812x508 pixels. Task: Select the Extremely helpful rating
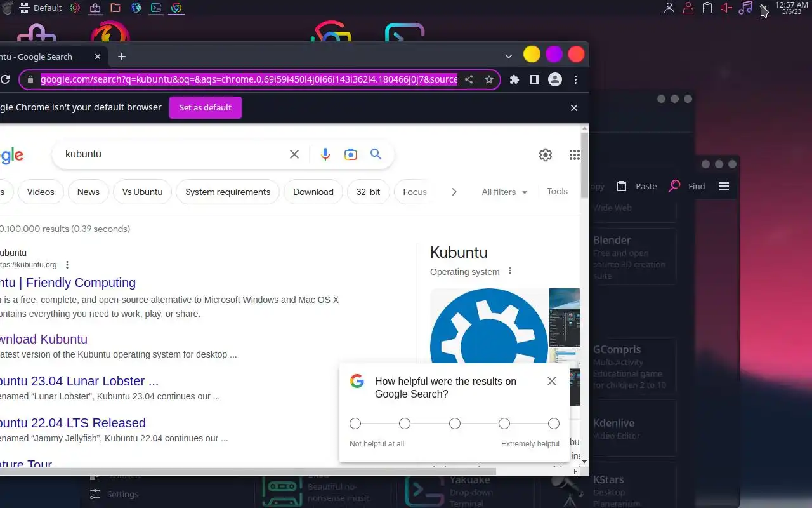click(554, 424)
